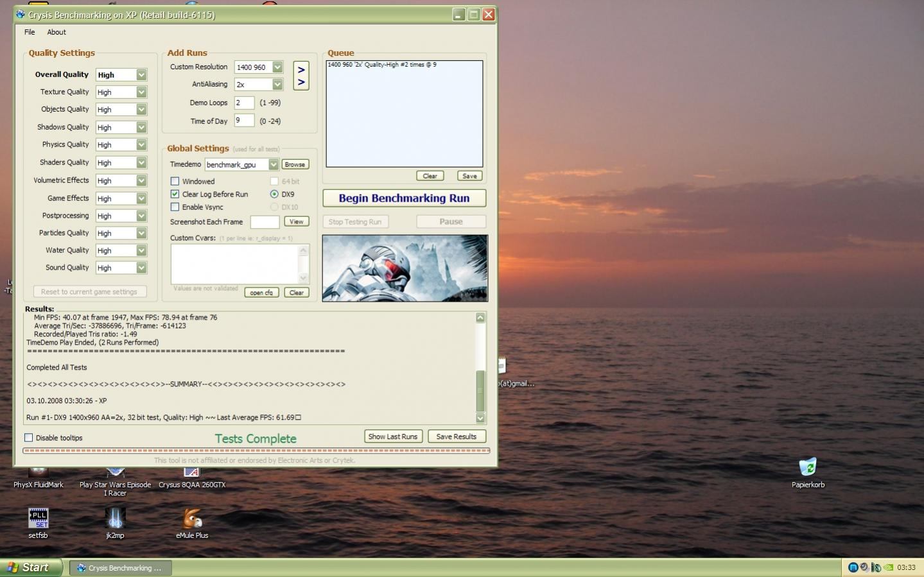Expand the Objects Quality dropdown
Image resolution: width=924 pixels, height=577 pixels.
pos(141,110)
